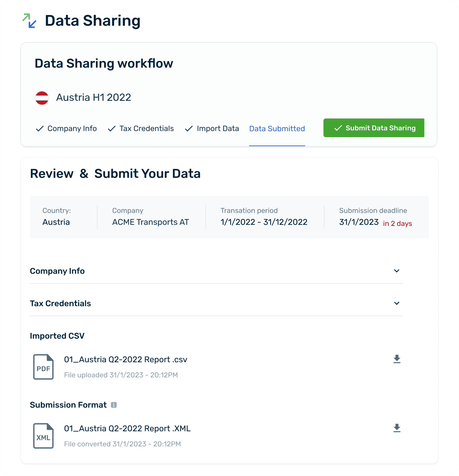
Task: Download the converted XML report file
Action: pos(397,428)
